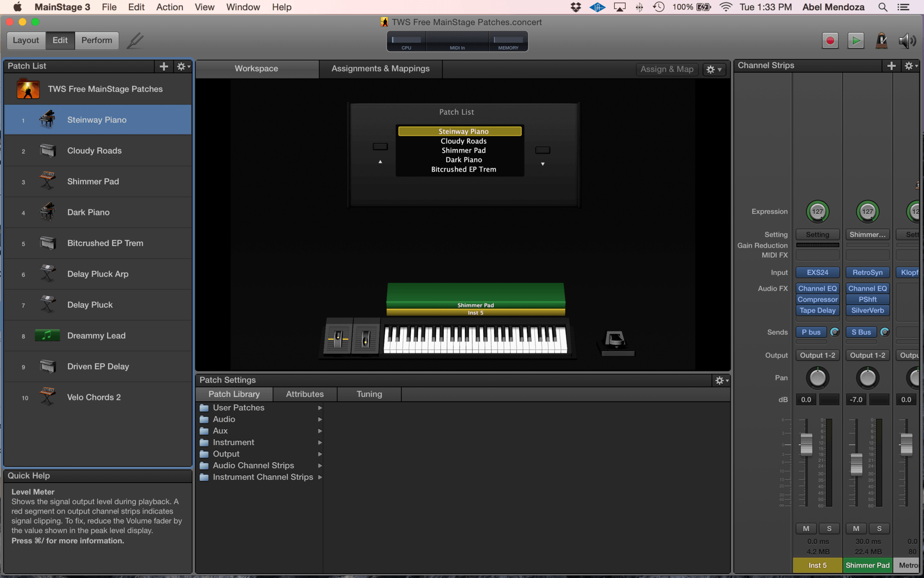This screenshot has height=578, width=924.
Task: Select the Dreammy Lead patch icon
Action: tap(47, 335)
